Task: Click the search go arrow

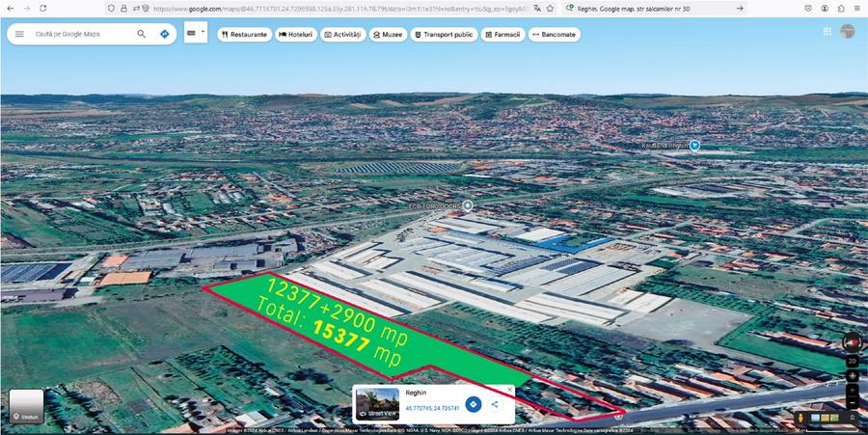Action: pyautogui.click(x=740, y=9)
